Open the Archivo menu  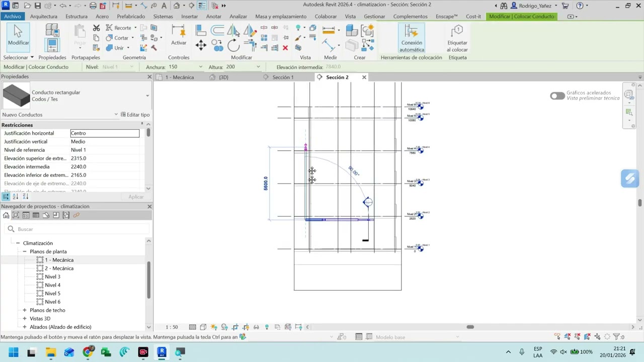[x=13, y=16]
